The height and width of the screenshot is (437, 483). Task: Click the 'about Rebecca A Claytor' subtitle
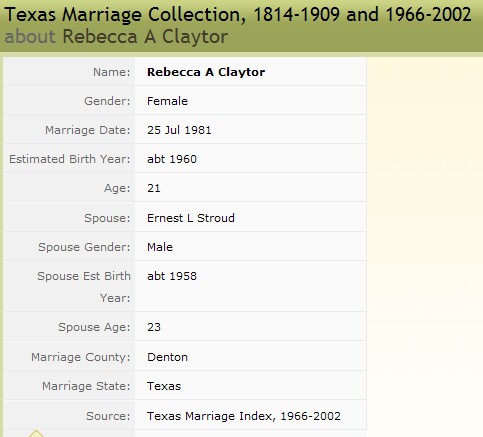point(116,37)
